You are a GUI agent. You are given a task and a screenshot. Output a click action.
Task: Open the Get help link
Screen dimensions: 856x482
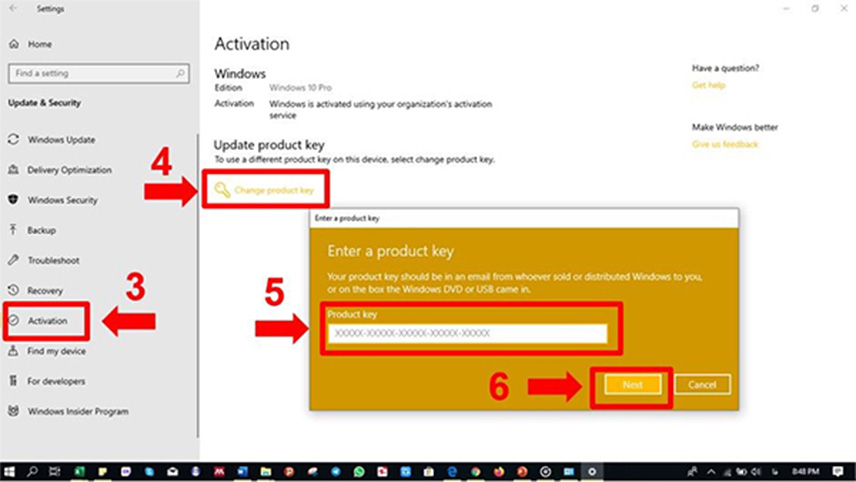709,85
